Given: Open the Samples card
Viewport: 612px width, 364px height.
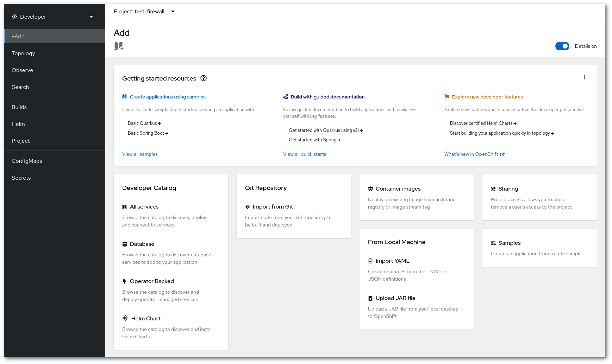Looking at the screenshot, I should 539,248.
